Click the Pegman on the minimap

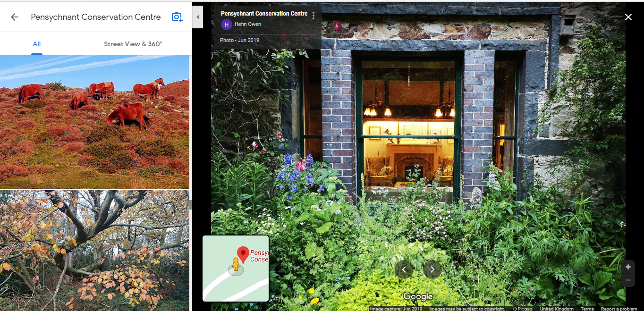[236, 266]
